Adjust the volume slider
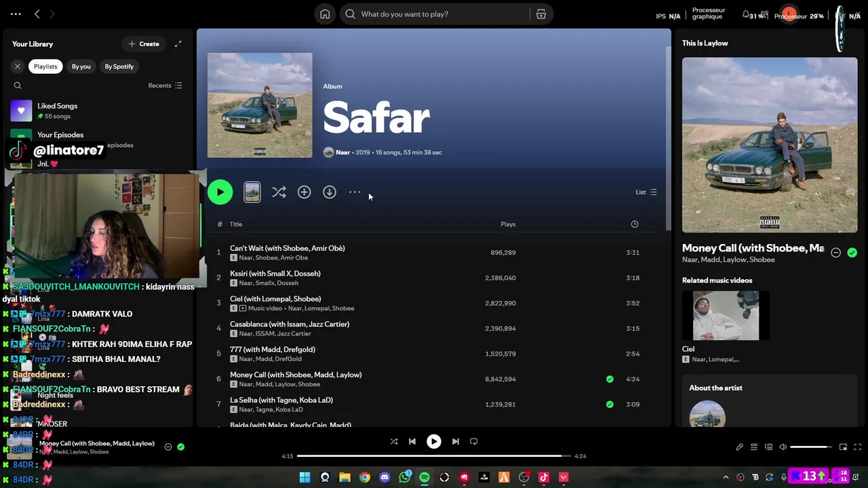This screenshot has height=488, width=868. pos(811,447)
